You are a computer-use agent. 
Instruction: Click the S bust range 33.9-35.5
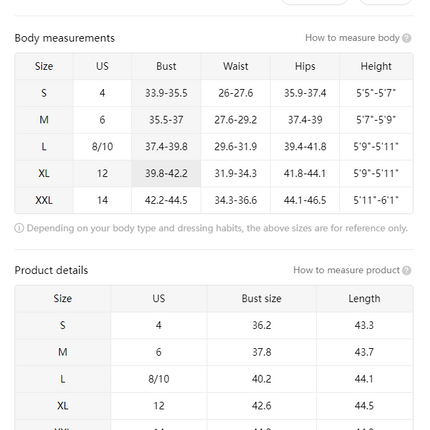(166, 93)
